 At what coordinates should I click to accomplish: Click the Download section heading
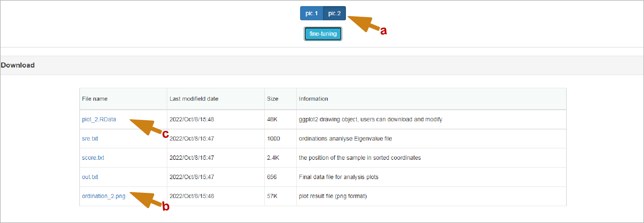coord(18,65)
